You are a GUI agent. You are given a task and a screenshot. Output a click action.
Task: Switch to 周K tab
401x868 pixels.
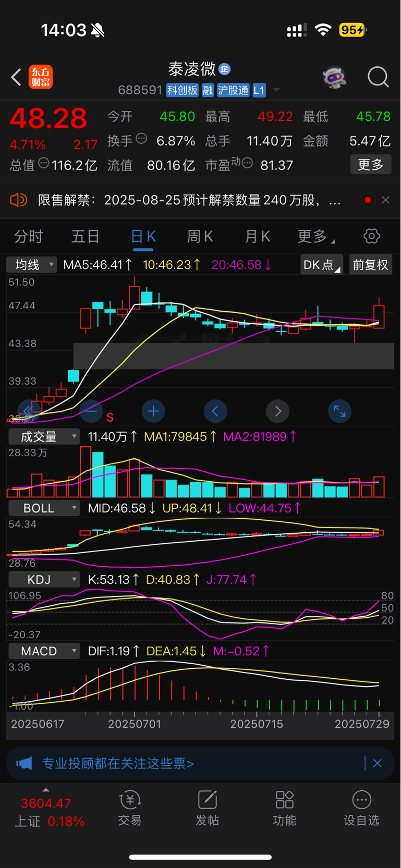pyautogui.click(x=200, y=236)
